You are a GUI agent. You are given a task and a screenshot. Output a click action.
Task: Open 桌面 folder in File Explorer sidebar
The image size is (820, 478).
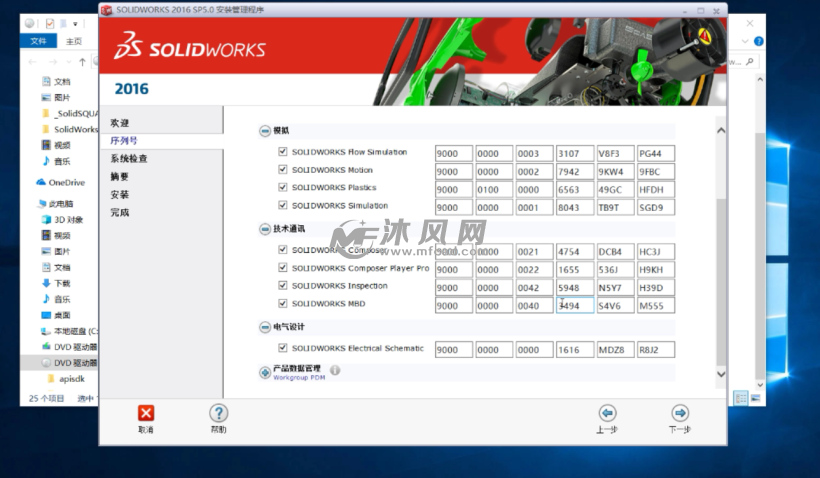pyautogui.click(x=55, y=315)
